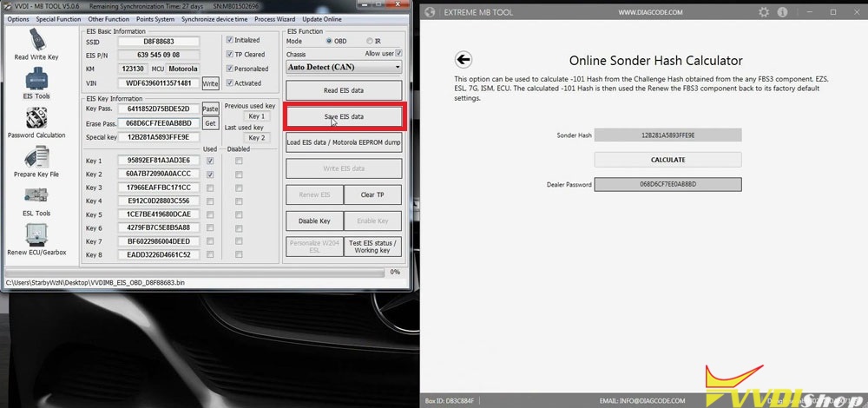Open the Auto Detect (CAN) chassis dropdown
This screenshot has width=868, height=408.
point(344,67)
